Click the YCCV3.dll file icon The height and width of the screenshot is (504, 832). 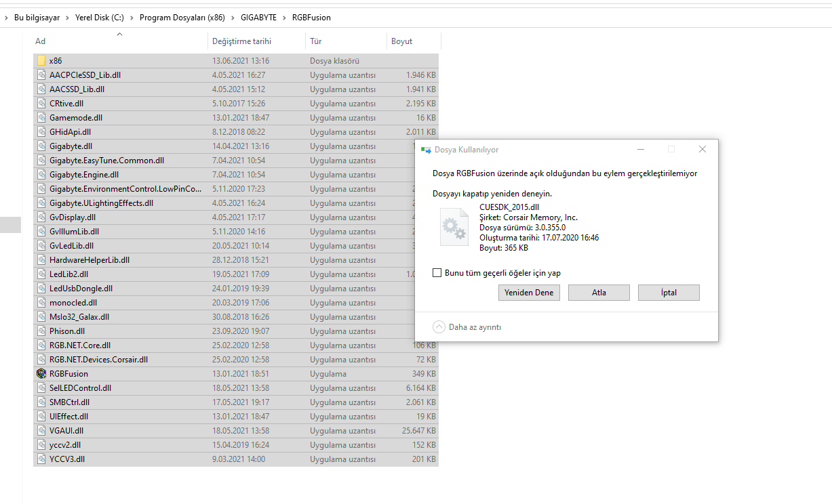coord(41,459)
